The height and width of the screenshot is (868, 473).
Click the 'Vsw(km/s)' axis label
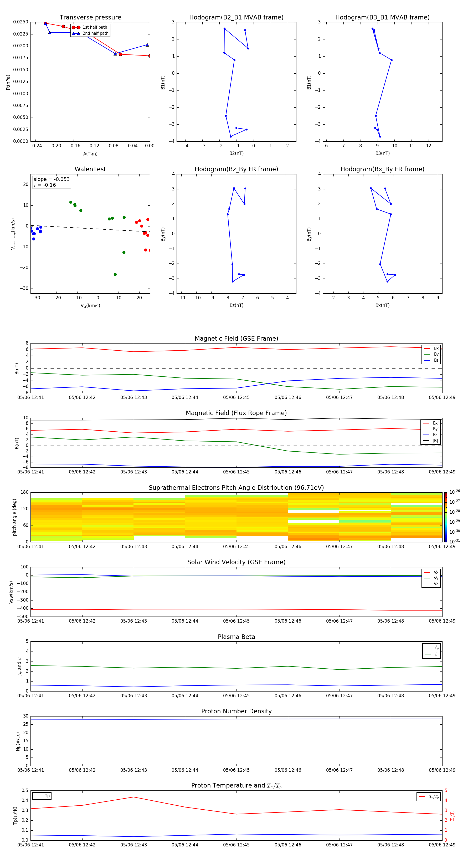(11, 592)
